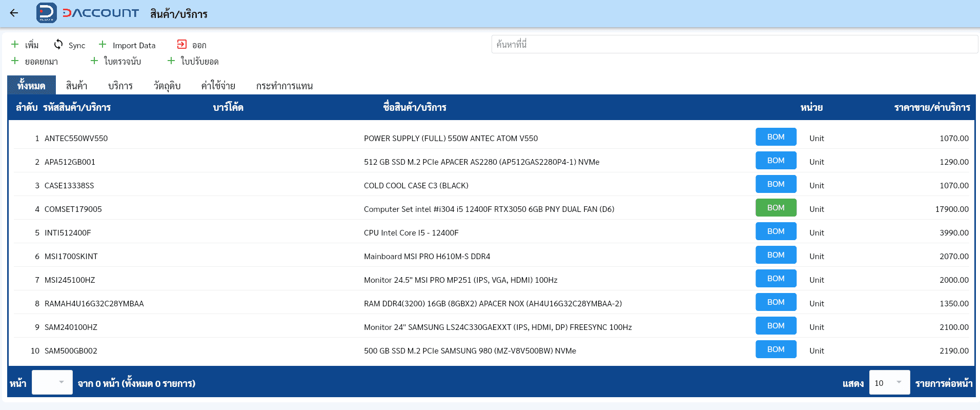Image resolution: width=980 pixels, height=410 pixels.
Task: Switch to the บริการ tab
Action: pos(120,86)
